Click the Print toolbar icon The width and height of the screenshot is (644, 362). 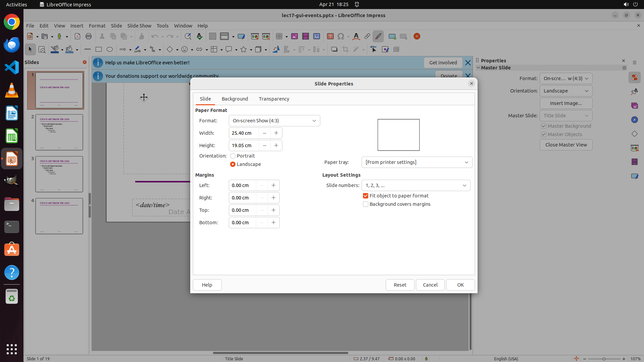pyautogui.click(x=89, y=36)
